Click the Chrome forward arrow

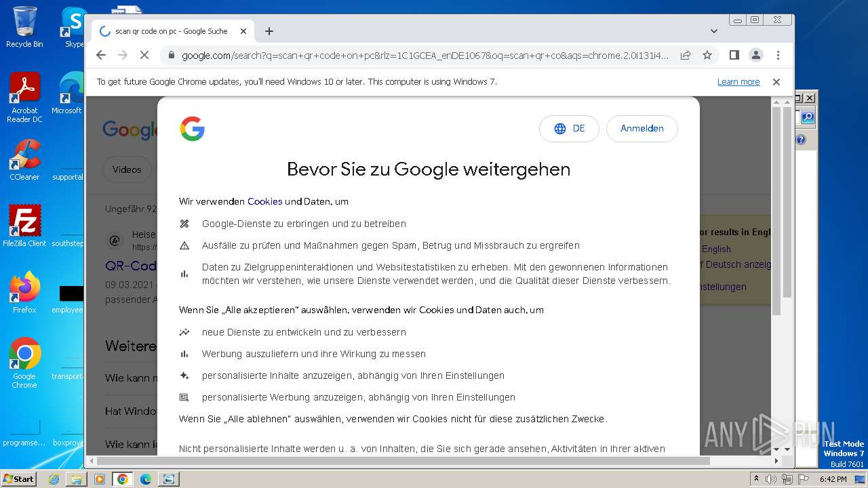[x=123, y=55]
